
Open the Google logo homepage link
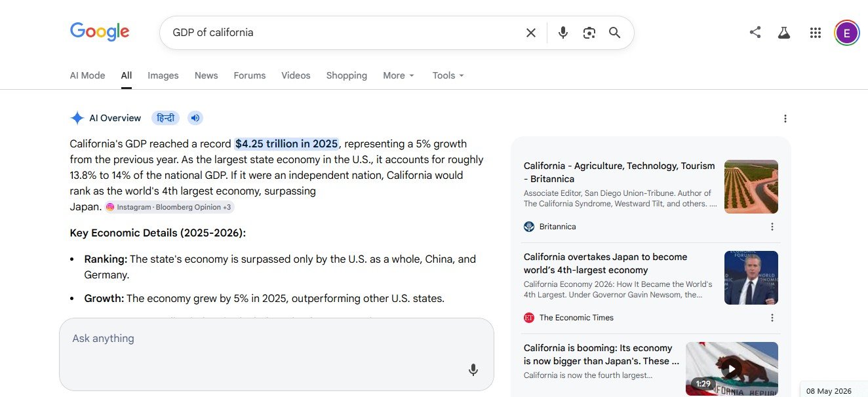(x=100, y=32)
